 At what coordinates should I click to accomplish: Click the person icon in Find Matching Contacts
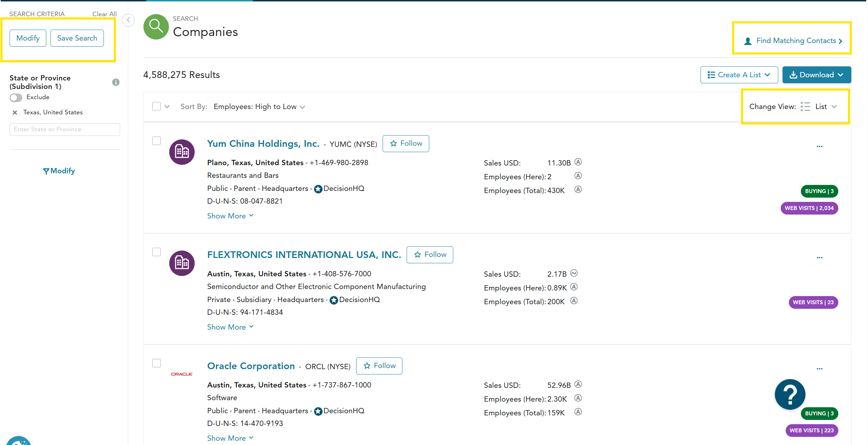tap(748, 41)
